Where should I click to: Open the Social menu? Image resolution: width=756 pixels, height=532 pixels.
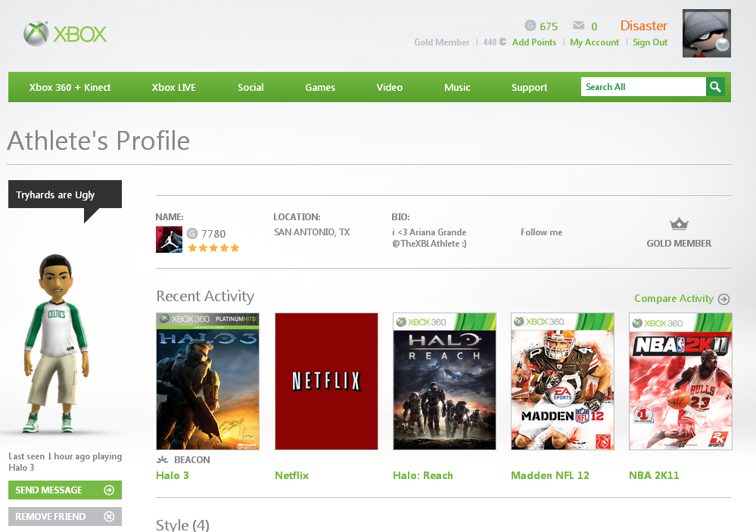(250, 87)
